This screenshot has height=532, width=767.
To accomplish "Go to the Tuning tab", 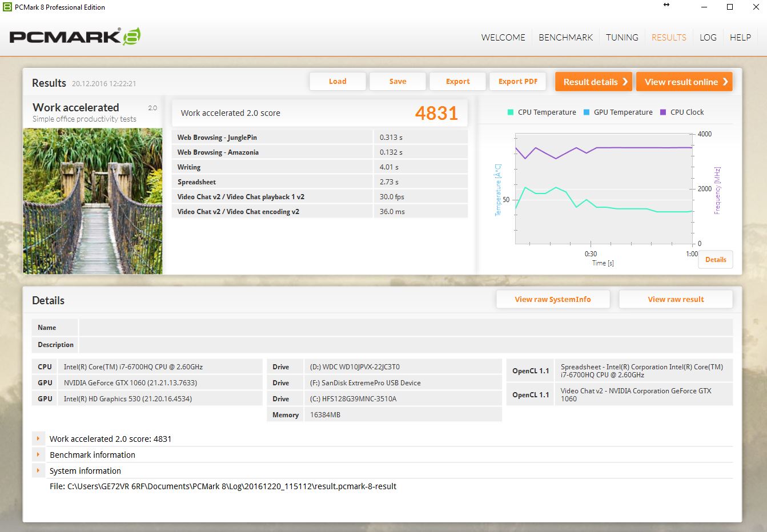I will pos(622,37).
